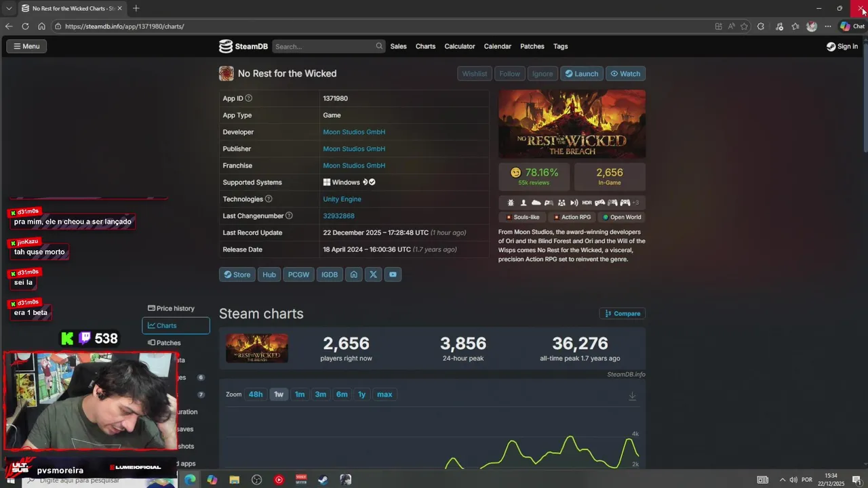This screenshot has width=868, height=488.
Task: Click the chart download icon
Action: [632, 396]
